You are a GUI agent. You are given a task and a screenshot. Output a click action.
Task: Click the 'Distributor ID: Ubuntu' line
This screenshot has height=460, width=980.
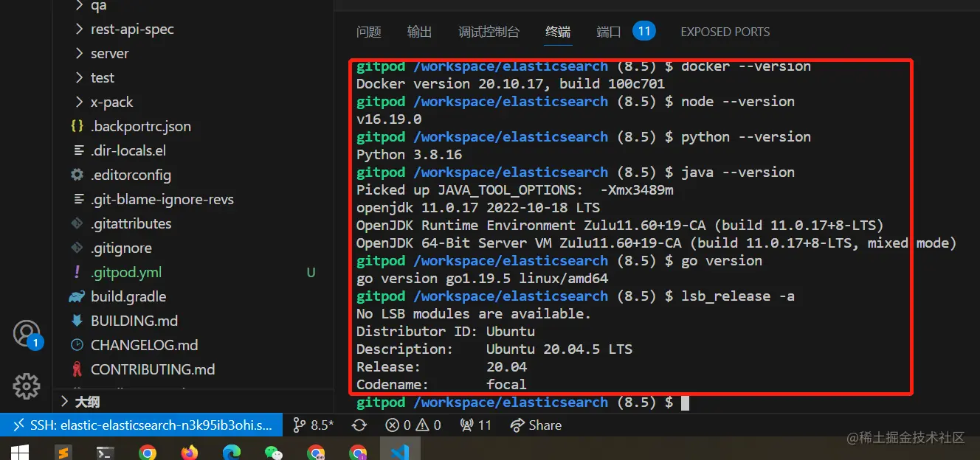pyautogui.click(x=446, y=332)
